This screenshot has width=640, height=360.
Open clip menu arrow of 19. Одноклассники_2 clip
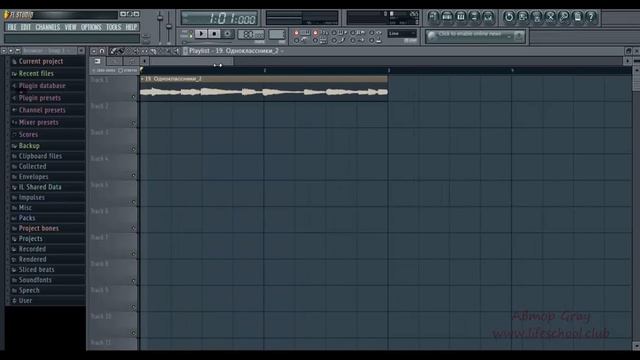click(x=142, y=78)
